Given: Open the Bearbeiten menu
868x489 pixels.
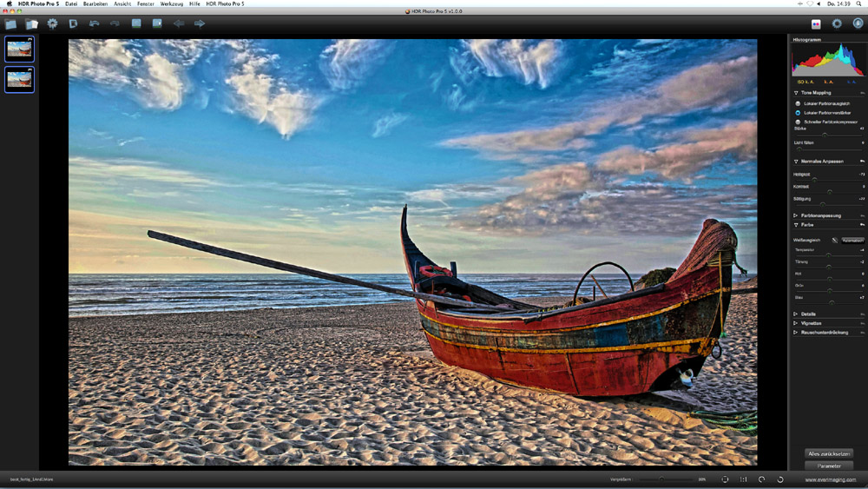Looking at the screenshot, I should click(x=95, y=4).
